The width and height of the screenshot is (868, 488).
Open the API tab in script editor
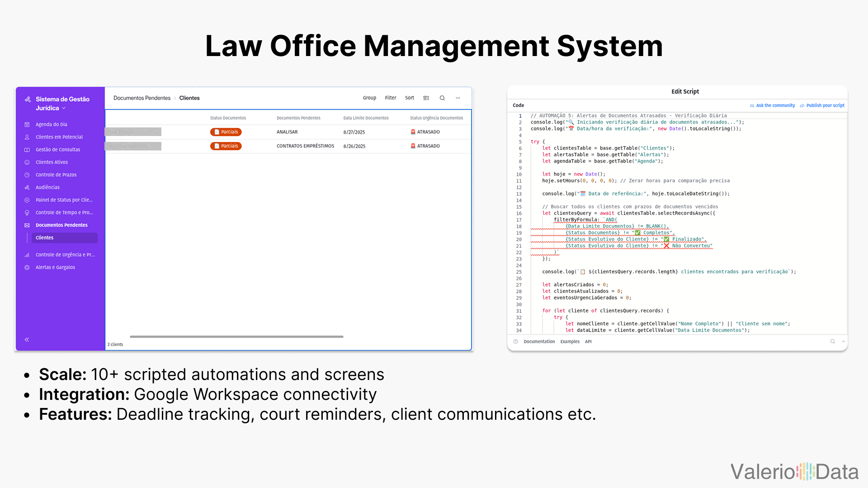click(x=588, y=342)
